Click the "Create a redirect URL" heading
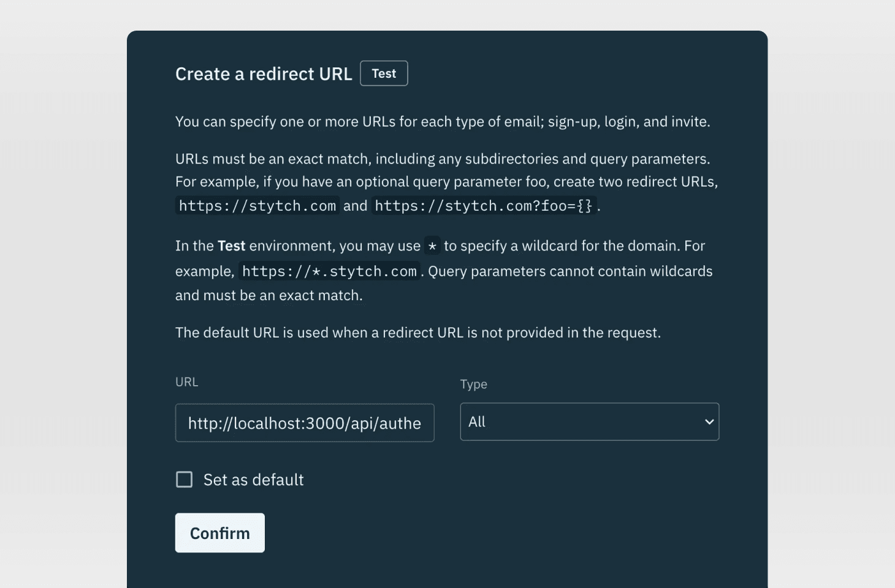The image size is (895, 588). [264, 74]
